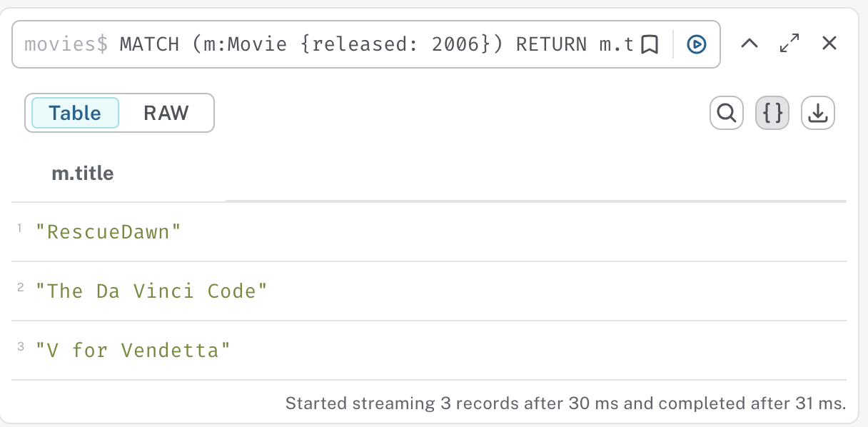Open the expand chevron to enlarge the frame

pos(789,44)
